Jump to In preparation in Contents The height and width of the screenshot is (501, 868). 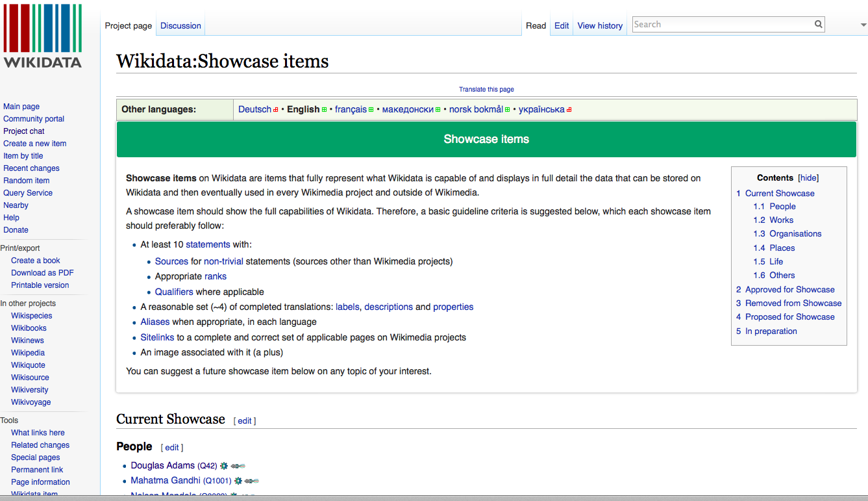[767, 331]
